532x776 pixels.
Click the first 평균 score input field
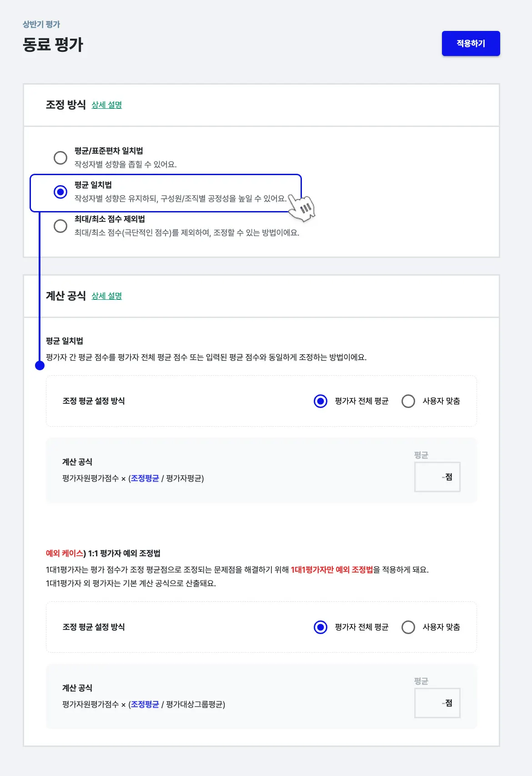tap(437, 477)
